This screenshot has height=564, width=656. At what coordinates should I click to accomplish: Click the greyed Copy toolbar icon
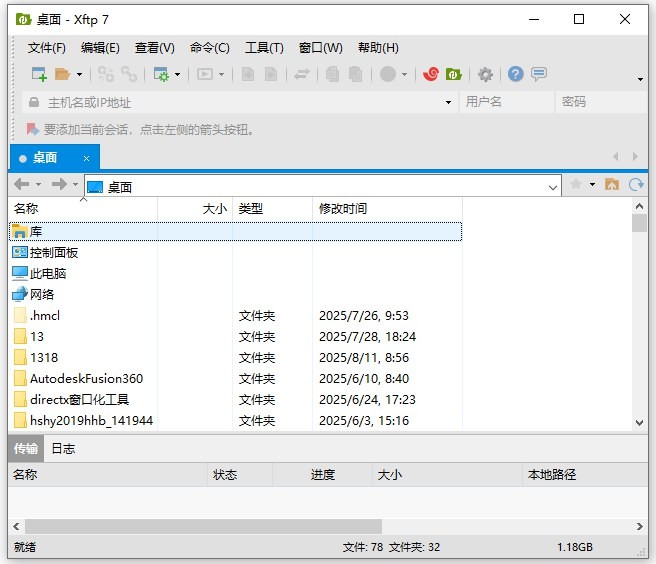coord(332,74)
